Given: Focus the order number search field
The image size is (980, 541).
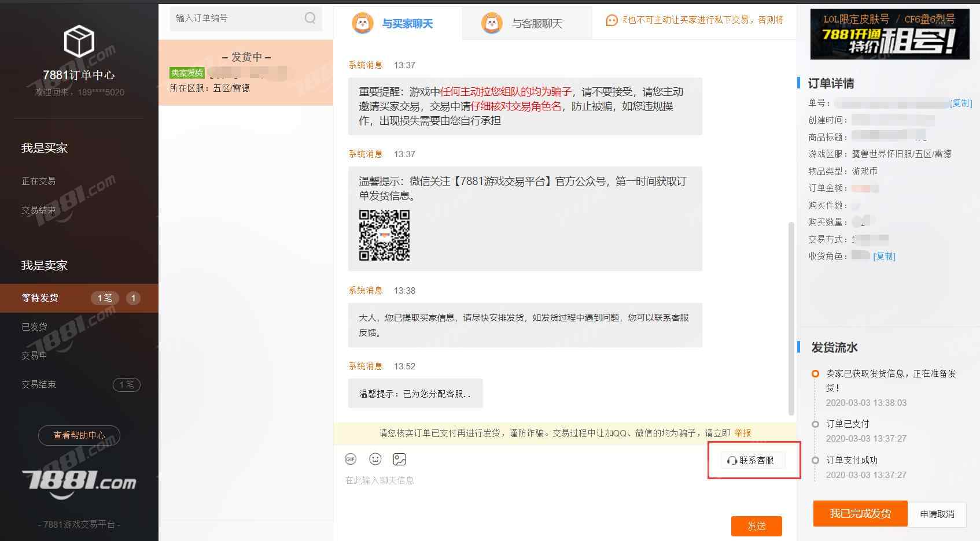Looking at the screenshot, I should coord(246,18).
